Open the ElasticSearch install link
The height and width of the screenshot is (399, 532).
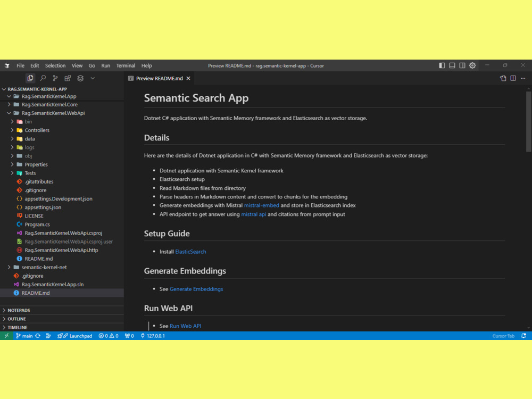[190, 252]
